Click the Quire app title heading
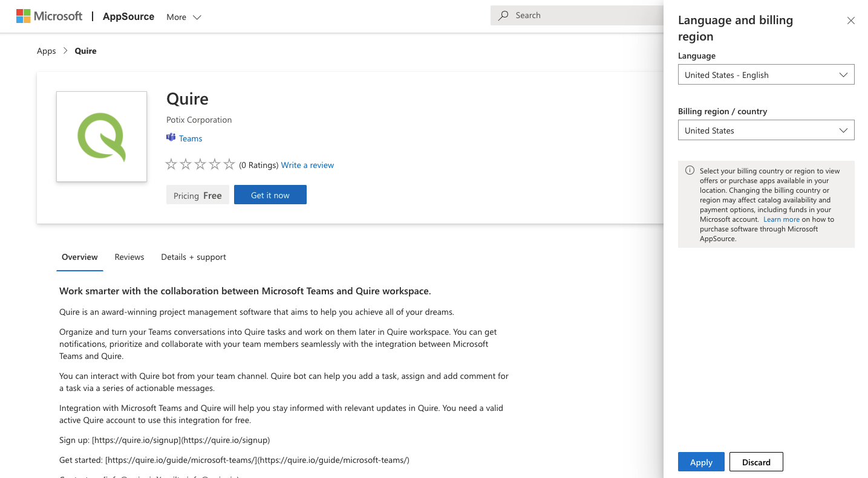Viewport: 868px width, 478px height. pos(188,99)
